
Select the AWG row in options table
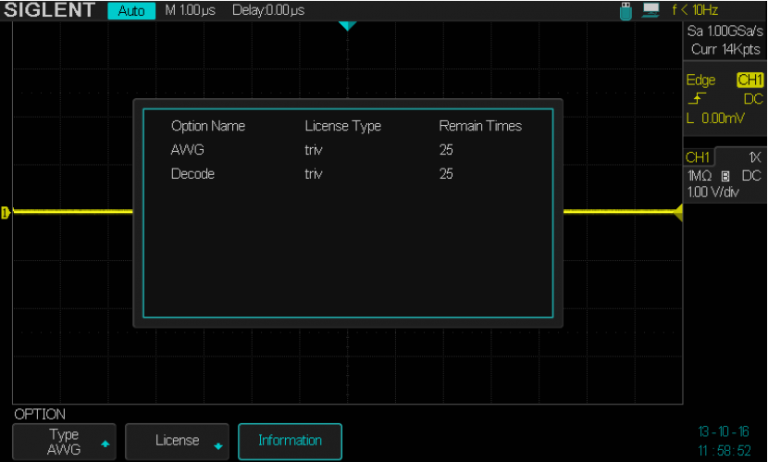click(346, 150)
